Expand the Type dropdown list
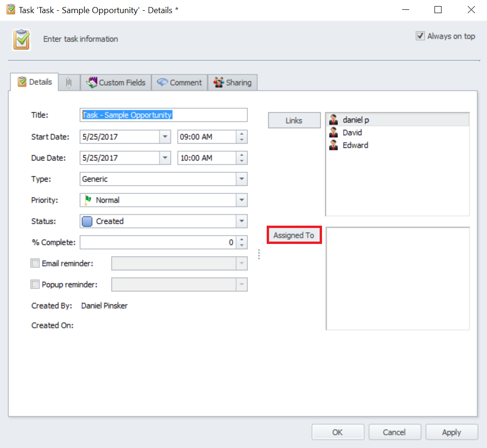 (241, 179)
